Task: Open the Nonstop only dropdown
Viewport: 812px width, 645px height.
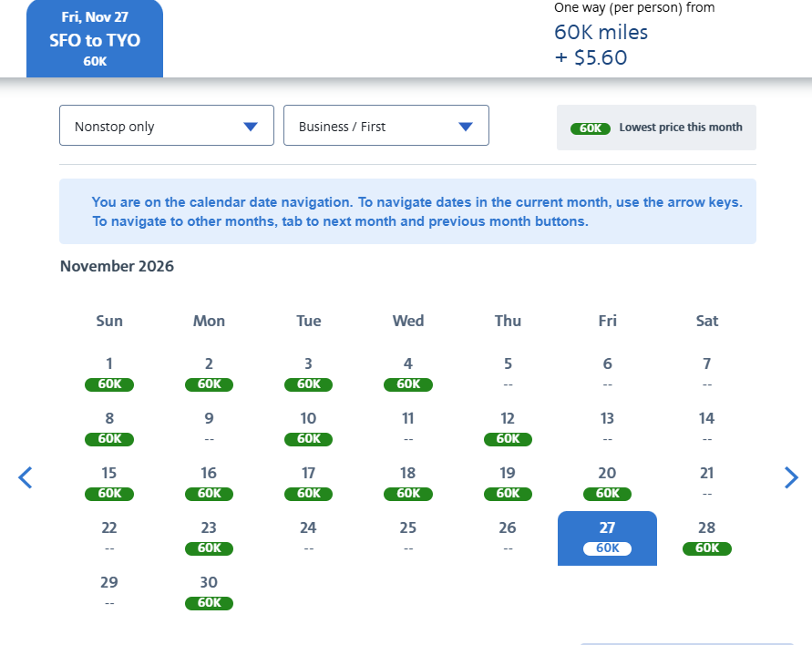Action: (166, 126)
